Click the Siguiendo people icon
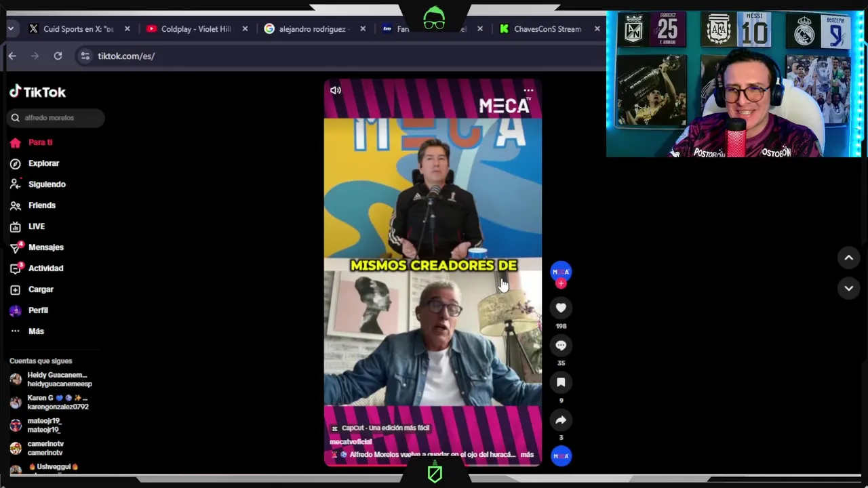The image size is (868, 488). [x=16, y=184]
